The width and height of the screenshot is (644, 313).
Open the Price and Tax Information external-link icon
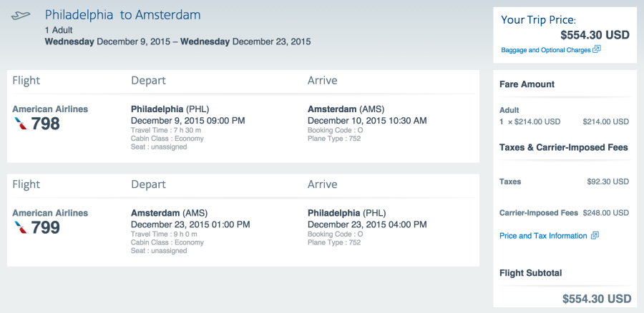(595, 236)
